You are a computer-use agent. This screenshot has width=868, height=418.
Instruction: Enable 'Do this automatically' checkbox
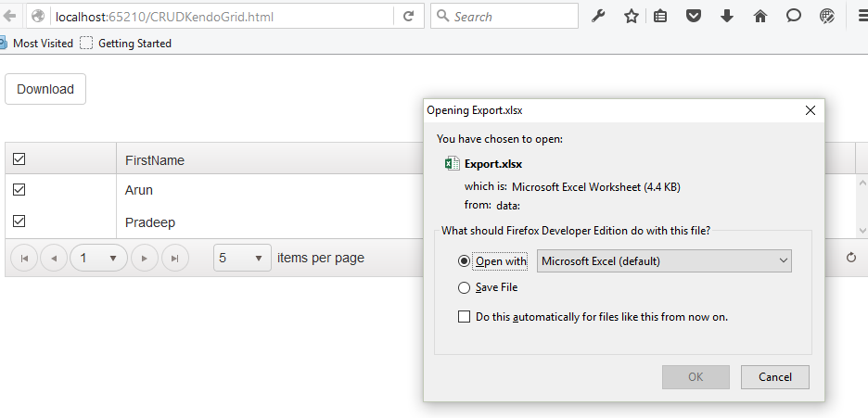(465, 317)
